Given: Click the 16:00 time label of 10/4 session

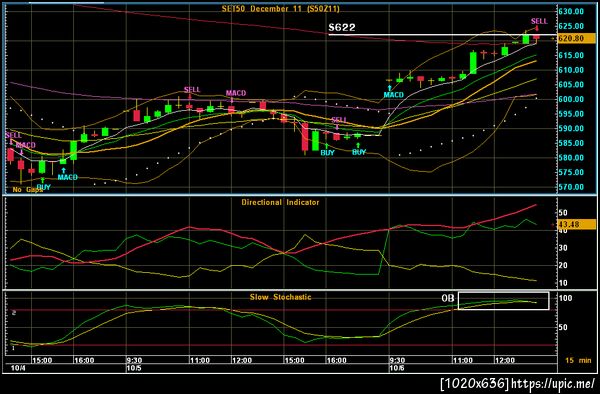Looking at the screenshot, I should coord(84,360).
